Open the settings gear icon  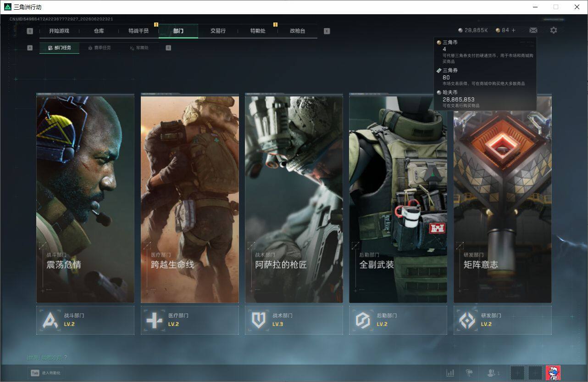(x=554, y=30)
